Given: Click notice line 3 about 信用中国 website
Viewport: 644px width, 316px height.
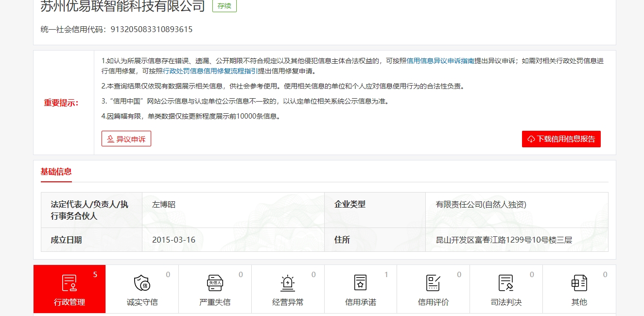Looking at the screenshot, I should tap(245, 101).
